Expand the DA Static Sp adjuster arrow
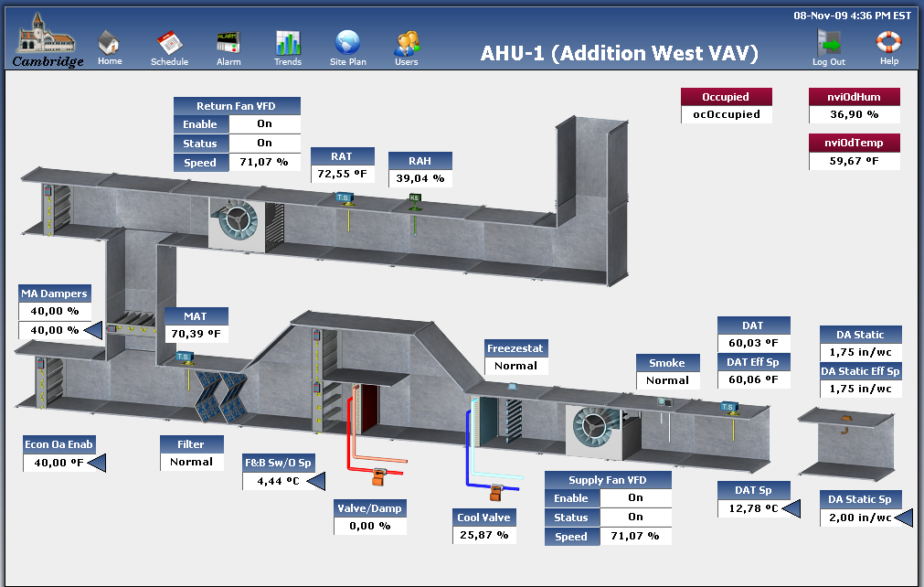This screenshot has height=587, width=924. 903,518
